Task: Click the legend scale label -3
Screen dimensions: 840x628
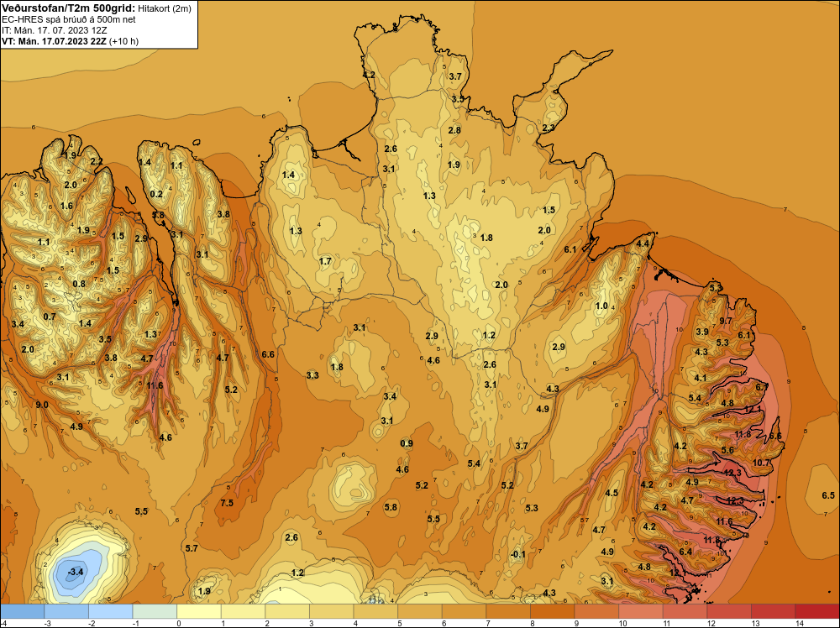Action: point(47,623)
